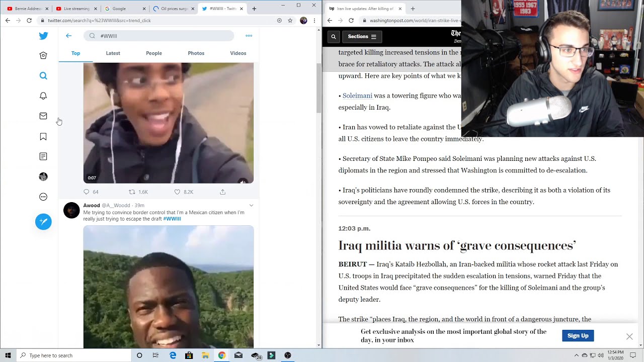Open Awood's profile picture
This screenshot has width=644, height=362.
tap(71, 210)
